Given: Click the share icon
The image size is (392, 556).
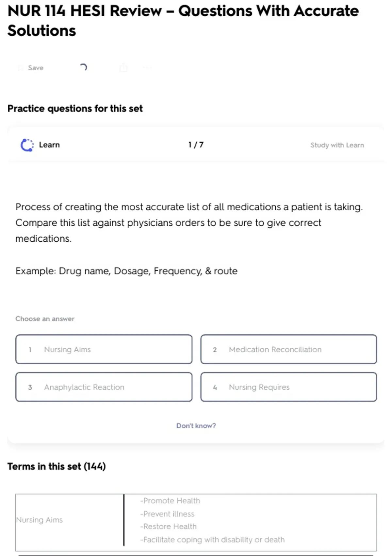Looking at the screenshot, I should pyautogui.click(x=123, y=67).
